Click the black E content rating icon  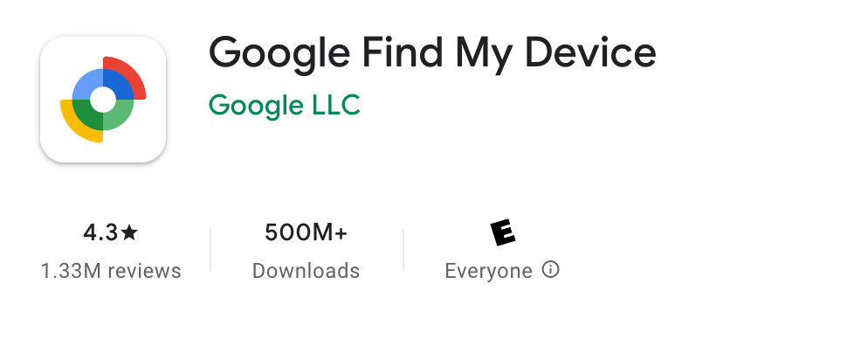pos(503,232)
